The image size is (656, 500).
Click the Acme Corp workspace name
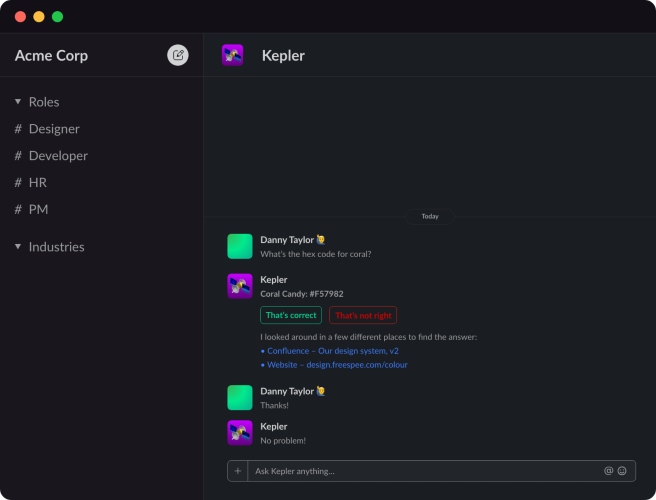[x=51, y=55]
